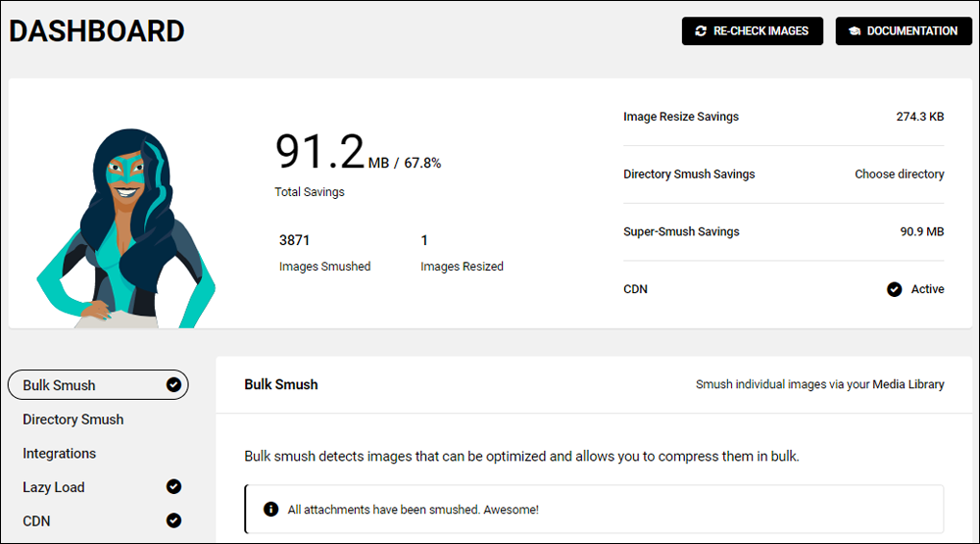This screenshot has width=980, height=544.
Task: Click the checkmark icon next to CDN sidebar
Action: 173,520
